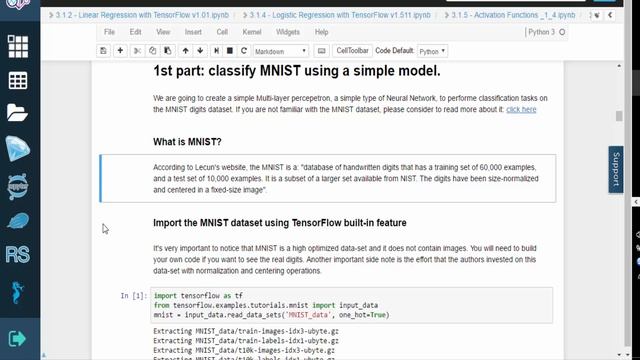Move the selected cell down

click(x=200, y=51)
